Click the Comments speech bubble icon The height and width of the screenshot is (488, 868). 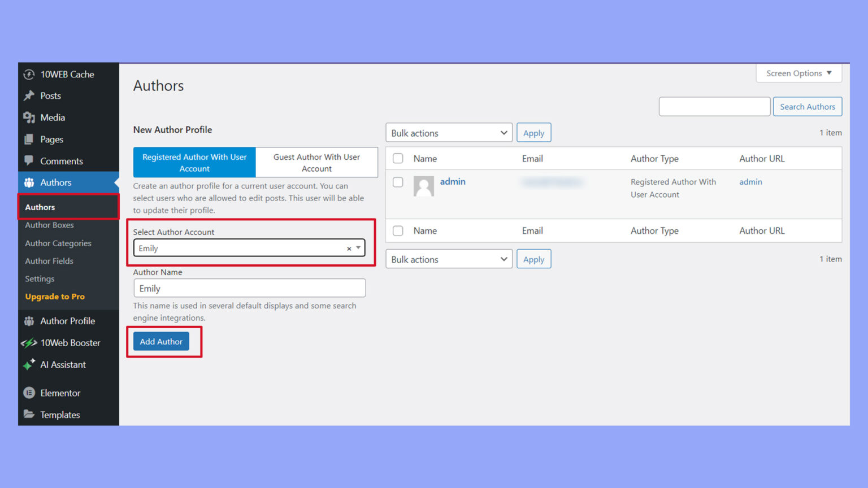tap(31, 161)
